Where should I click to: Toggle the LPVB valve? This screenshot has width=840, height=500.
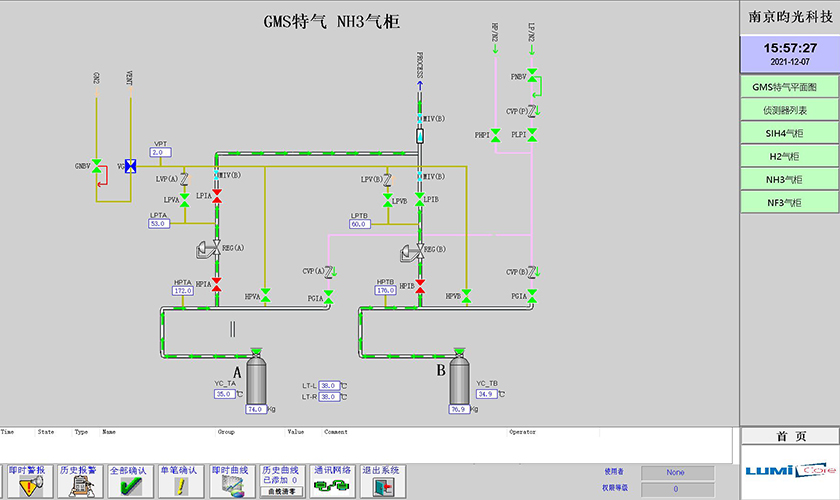coord(388,200)
